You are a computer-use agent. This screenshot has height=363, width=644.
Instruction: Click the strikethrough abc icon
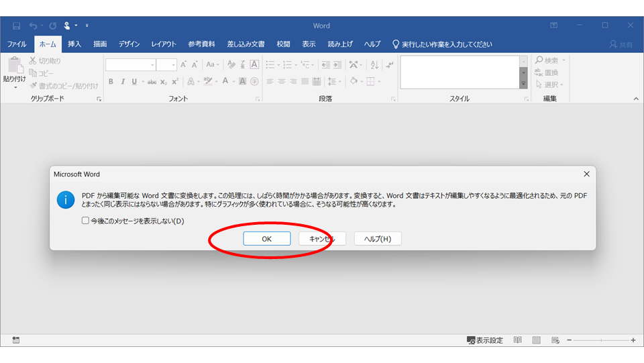(x=152, y=82)
